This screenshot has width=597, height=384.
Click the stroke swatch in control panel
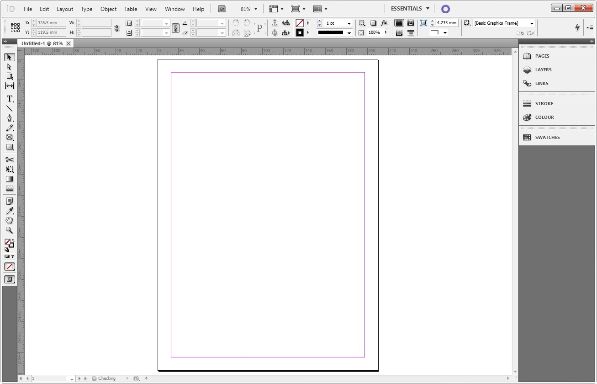(300, 33)
